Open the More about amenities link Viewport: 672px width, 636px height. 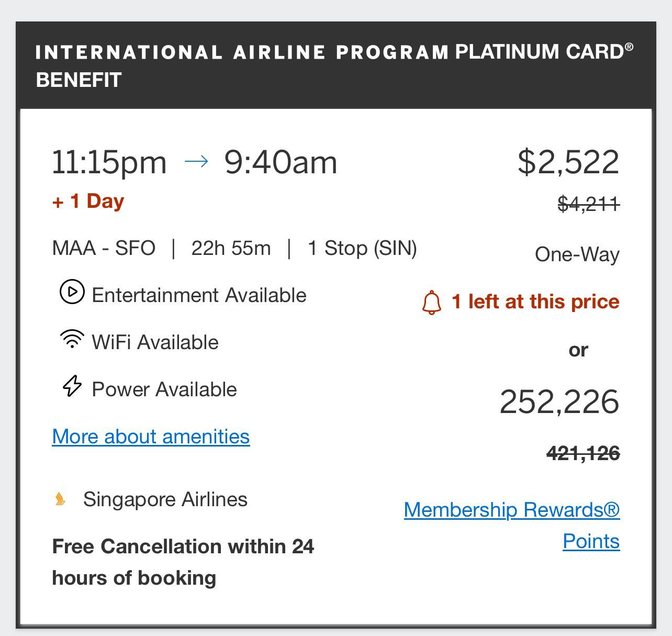click(x=151, y=437)
